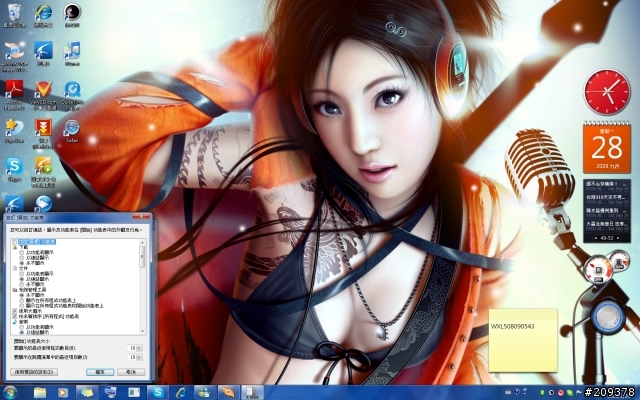Click the round blue gadget below the CPU meter
The height and width of the screenshot is (400, 640).
608,317
